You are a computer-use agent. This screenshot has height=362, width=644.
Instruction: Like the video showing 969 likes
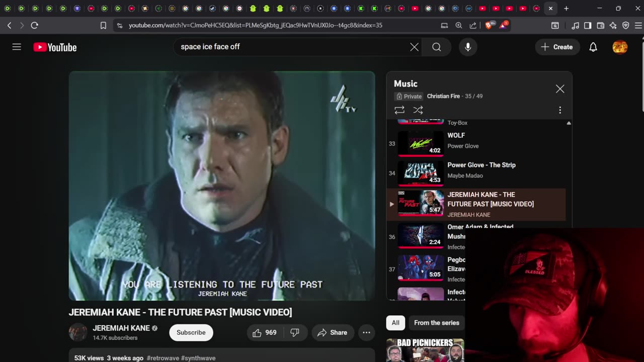pos(265,332)
